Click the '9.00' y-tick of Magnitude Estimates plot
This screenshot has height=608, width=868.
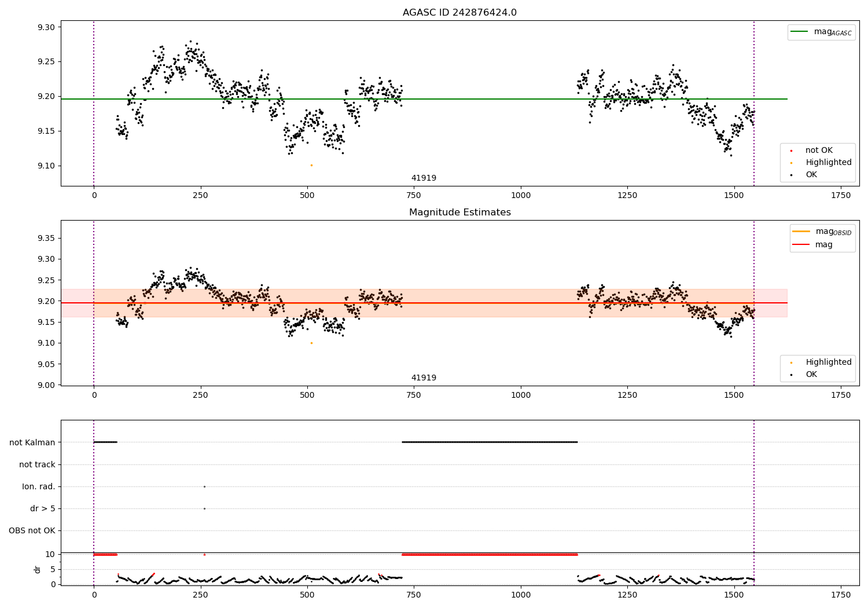pos(46,385)
